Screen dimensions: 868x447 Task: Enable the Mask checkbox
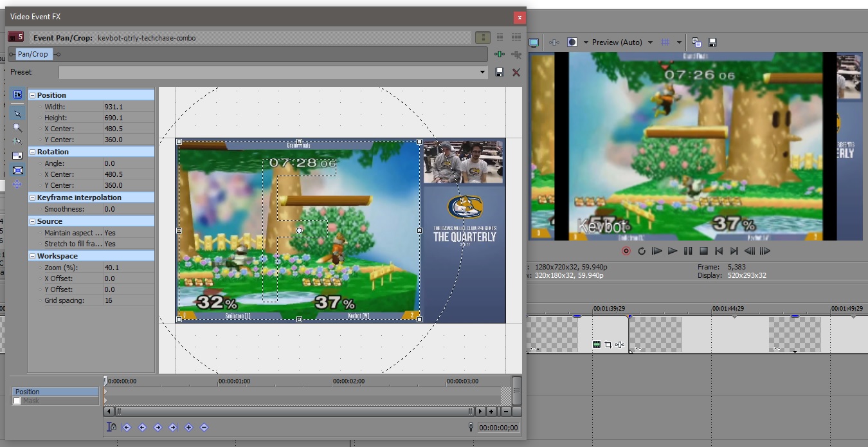(x=17, y=401)
